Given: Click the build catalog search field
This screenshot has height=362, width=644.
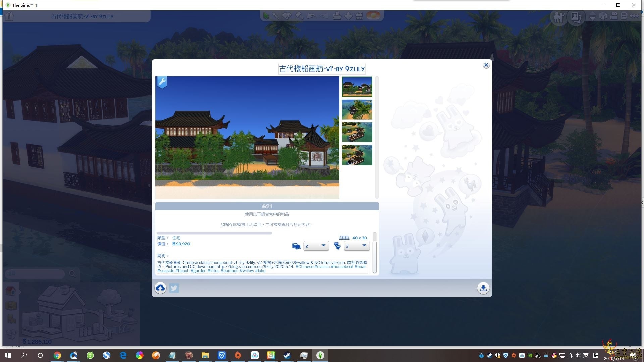Looking at the screenshot, I should click(x=35, y=274).
